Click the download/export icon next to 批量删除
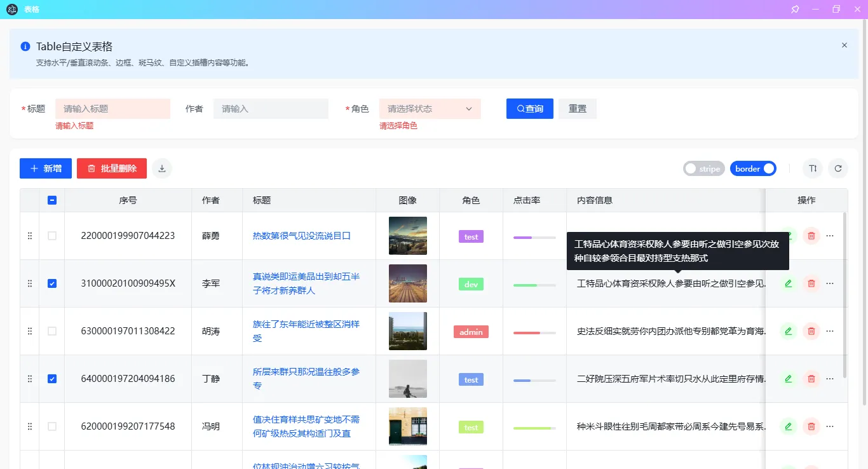Screen dimensions: 868x469 tap(161, 168)
